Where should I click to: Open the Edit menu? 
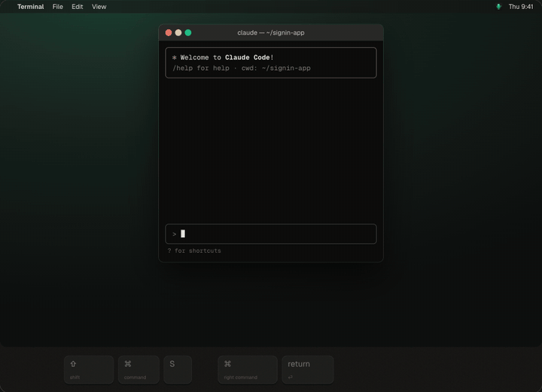(x=77, y=7)
